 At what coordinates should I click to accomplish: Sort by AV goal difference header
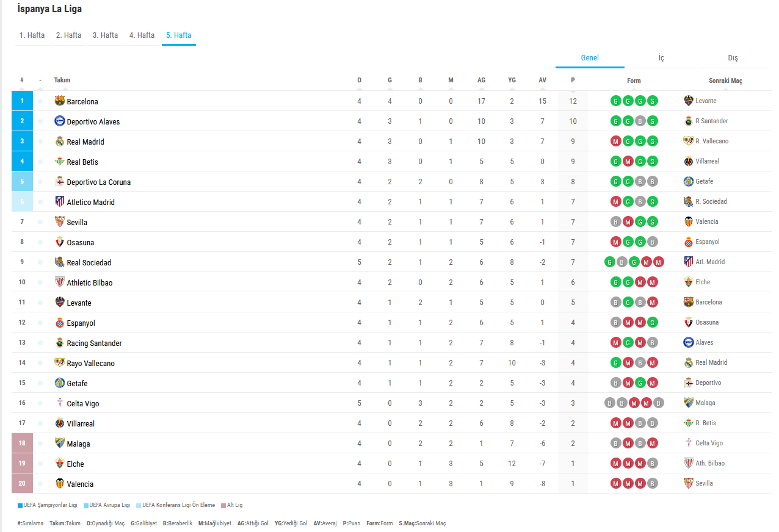(542, 80)
